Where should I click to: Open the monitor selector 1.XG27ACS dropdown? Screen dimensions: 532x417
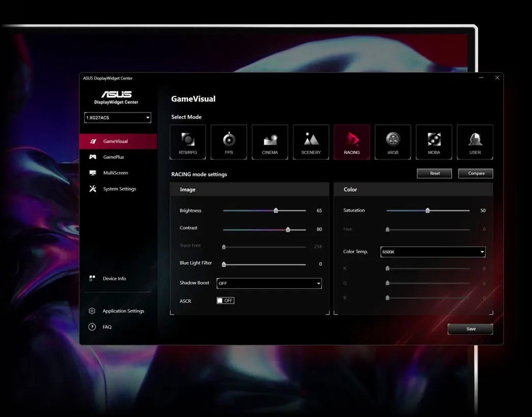click(x=117, y=118)
